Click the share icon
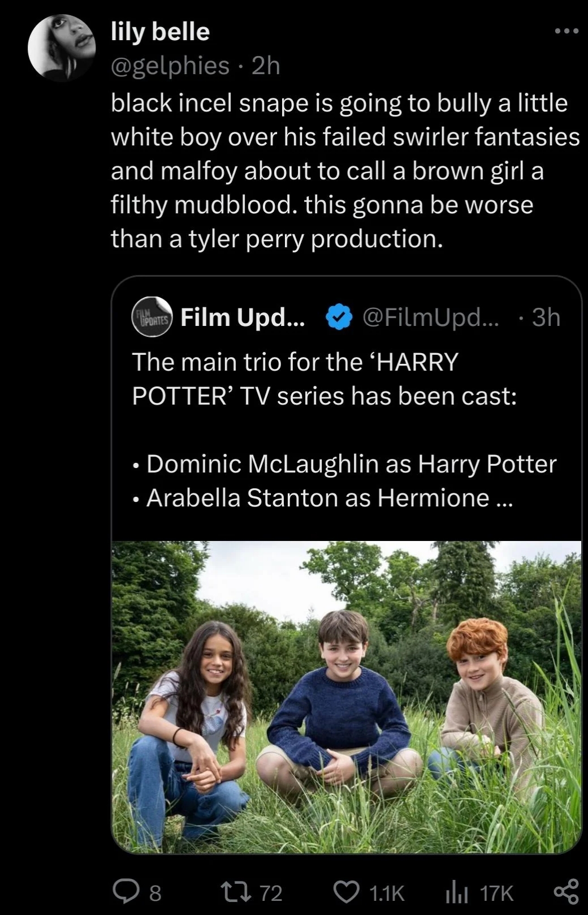This screenshot has height=915, width=588. tap(566, 892)
